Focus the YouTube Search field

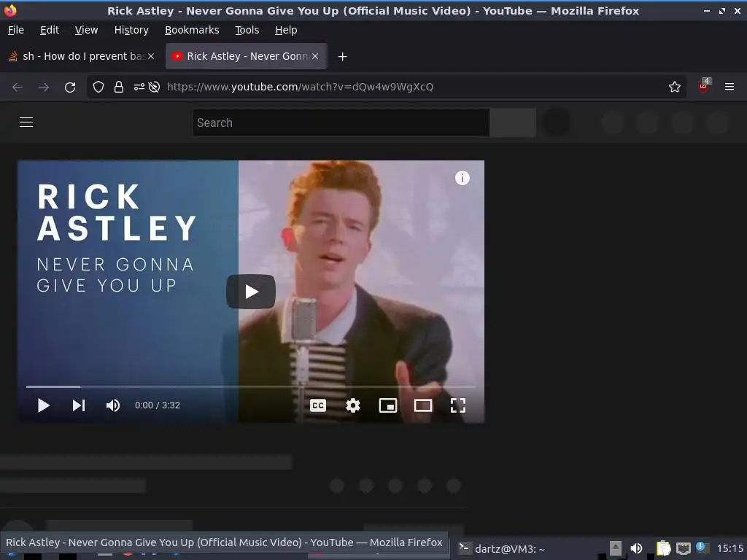pos(341,122)
